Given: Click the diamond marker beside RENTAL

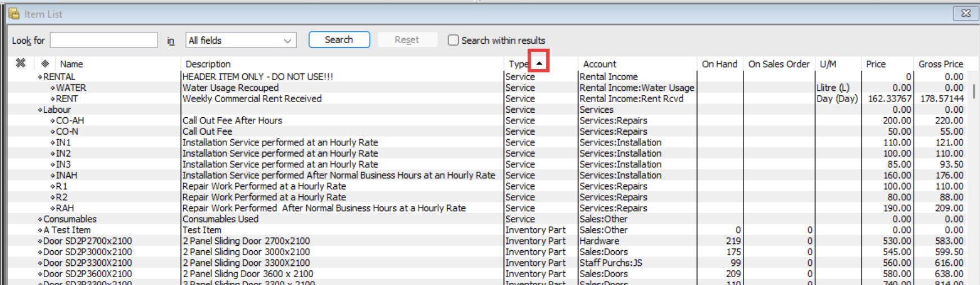Looking at the screenshot, I should point(40,77).
